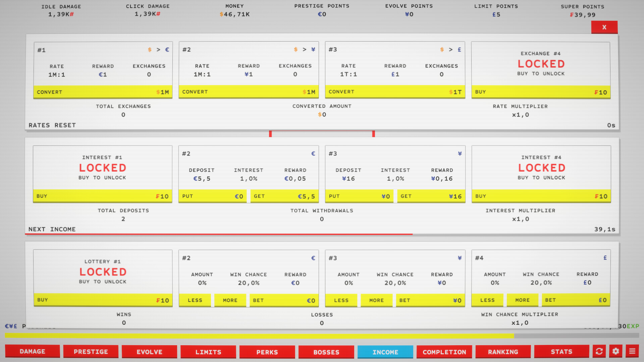Click the yellow EXP progress bar

point(259,336)
